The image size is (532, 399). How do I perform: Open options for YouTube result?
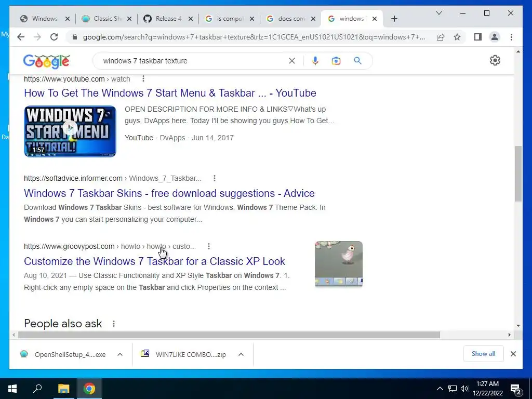pos(143,79)
